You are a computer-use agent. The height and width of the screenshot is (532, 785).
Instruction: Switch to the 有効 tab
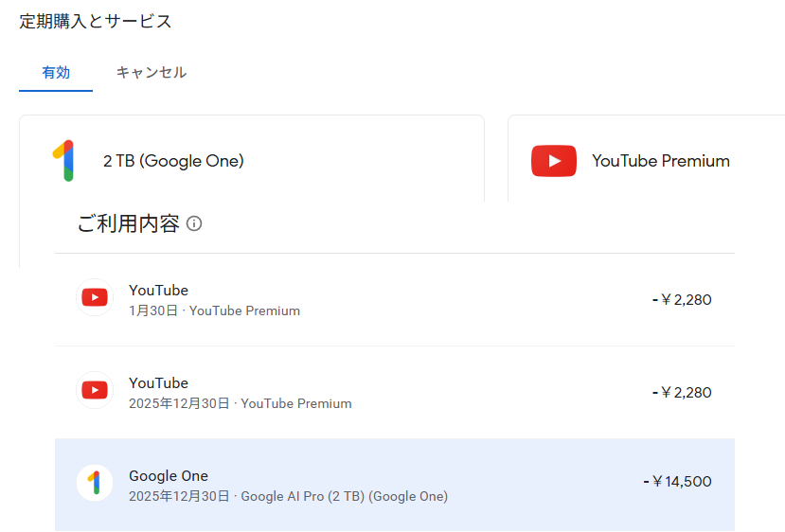[56, 72]
